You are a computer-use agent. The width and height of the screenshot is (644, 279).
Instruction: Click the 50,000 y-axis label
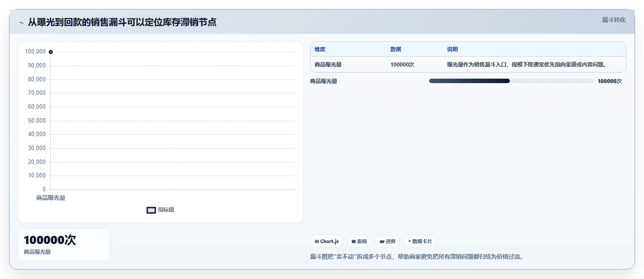point(37,121)
